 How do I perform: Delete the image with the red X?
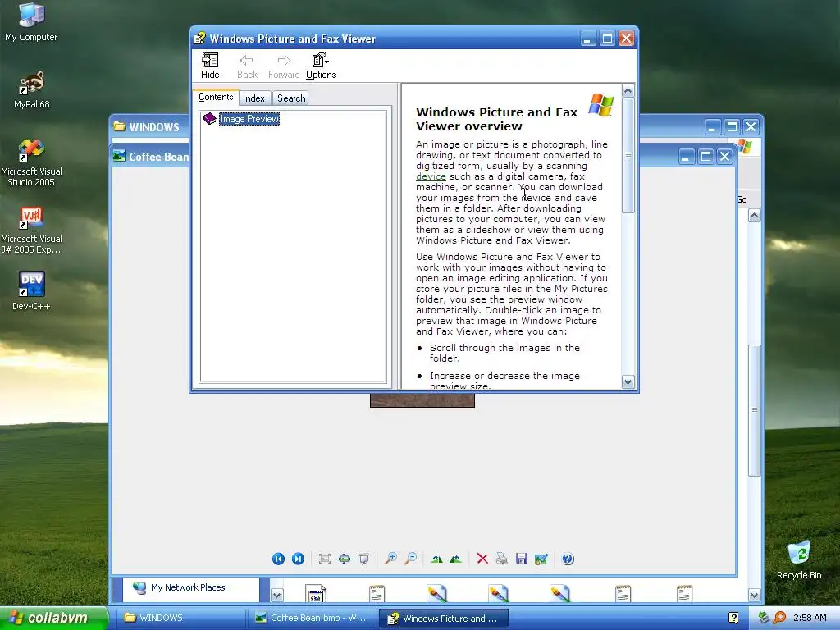click(x=482, y=559)
